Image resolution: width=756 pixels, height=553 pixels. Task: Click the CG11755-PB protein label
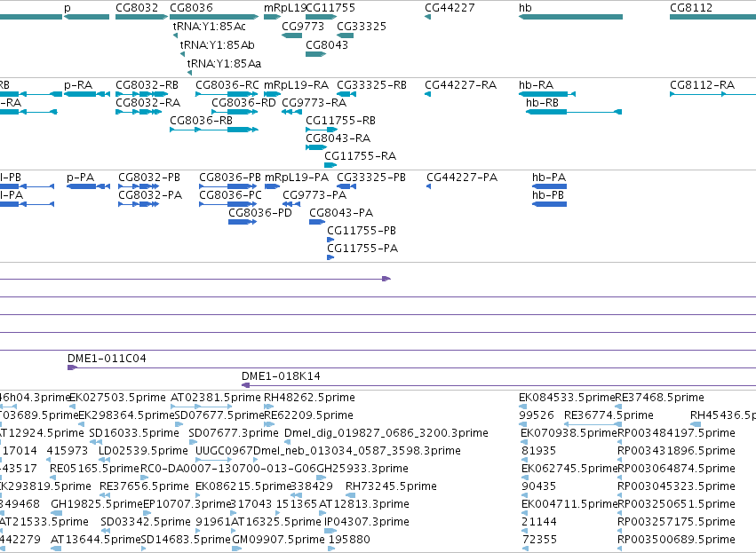click(362, 231)
